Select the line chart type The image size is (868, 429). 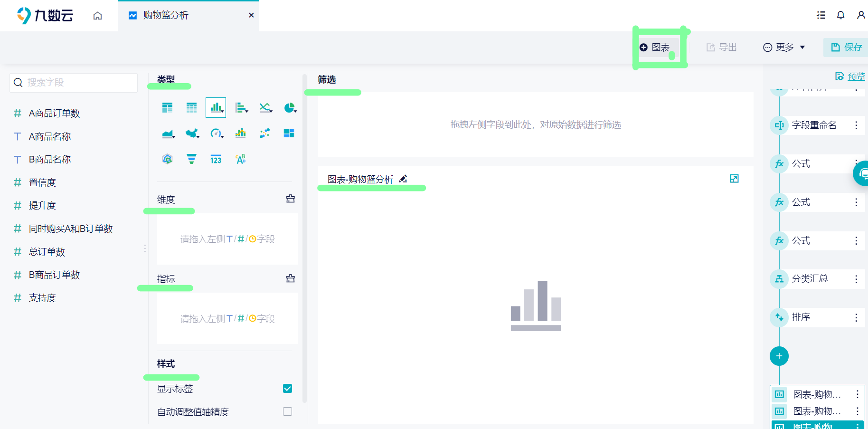pos(265,108)
